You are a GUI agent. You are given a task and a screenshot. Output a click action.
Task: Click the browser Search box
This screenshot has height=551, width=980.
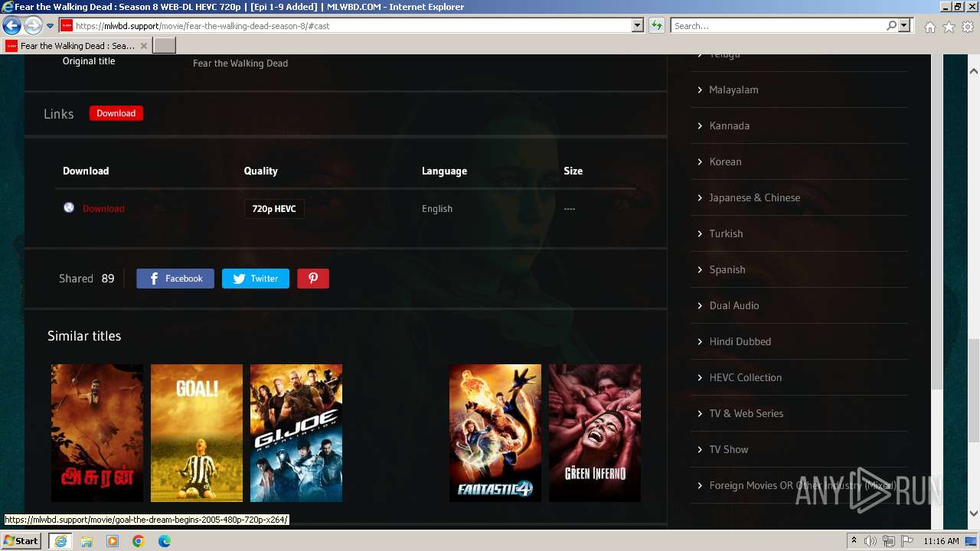(x=778, y=26)
